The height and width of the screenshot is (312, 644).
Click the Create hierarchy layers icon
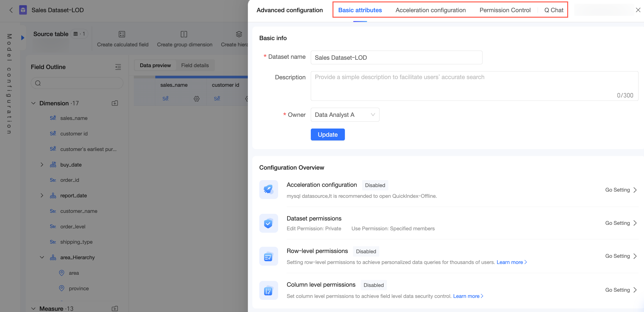point(239,34)
